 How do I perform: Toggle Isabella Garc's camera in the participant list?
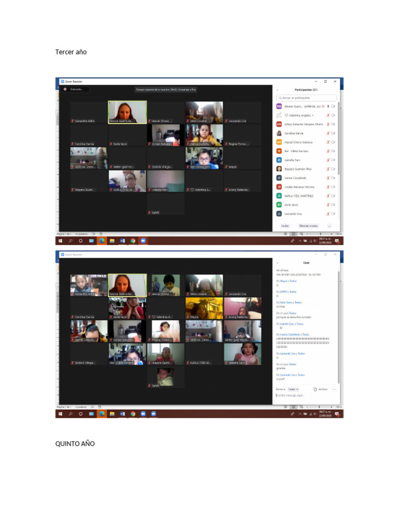(333, 160)
